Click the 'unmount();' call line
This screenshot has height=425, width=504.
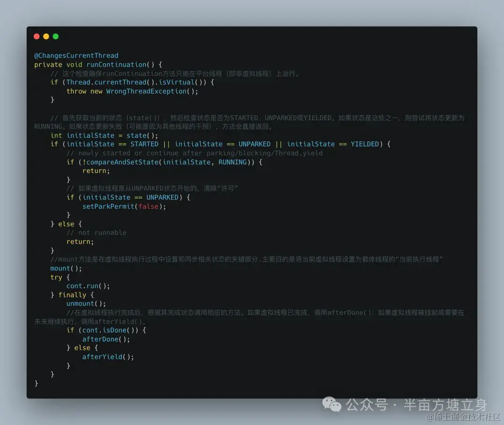(x=86, y=304)
